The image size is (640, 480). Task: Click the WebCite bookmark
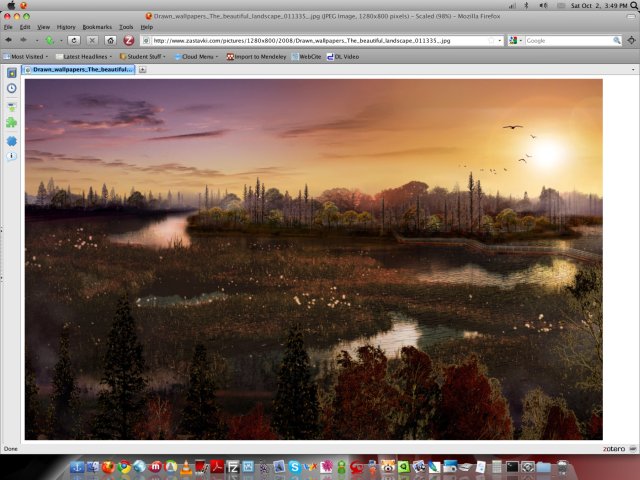(x=307, y=57)
